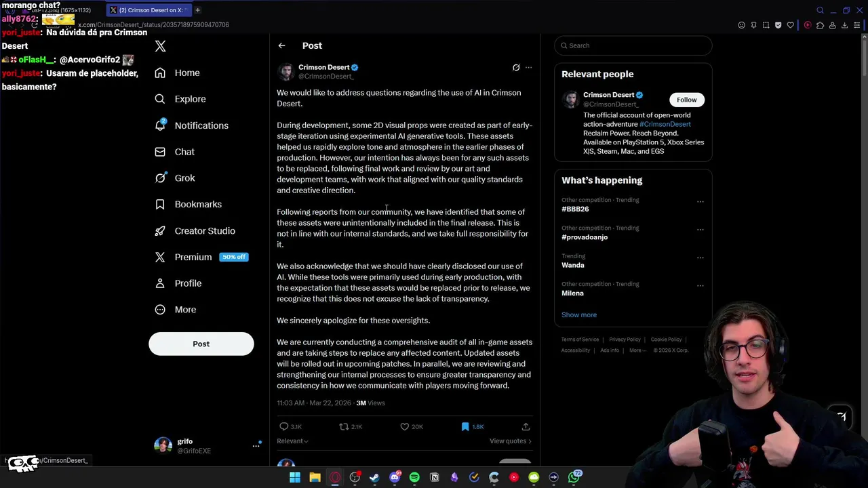Open the browser downloads icon
Image resolution: width=868 pixels, height=488 pixels.
(844, 25)
